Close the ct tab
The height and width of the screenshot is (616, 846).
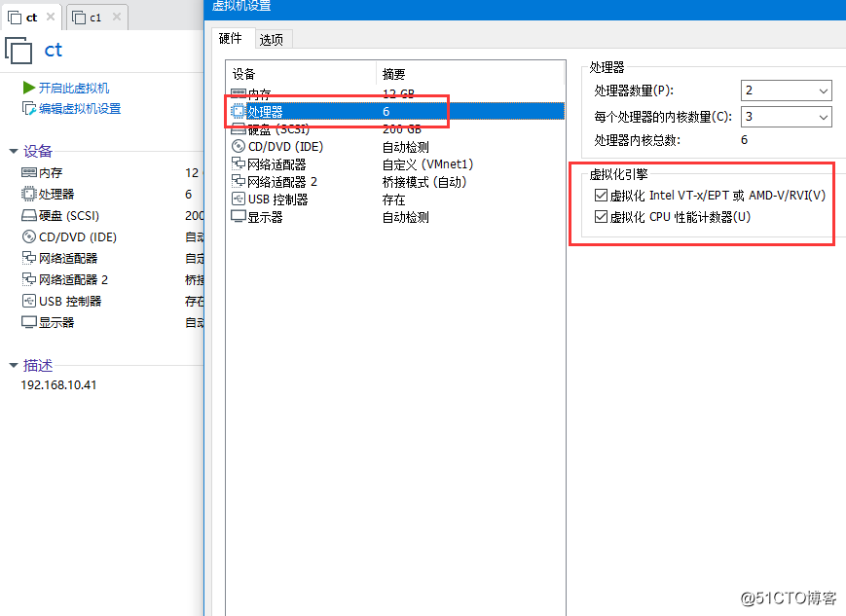click(x=51, y=17)
